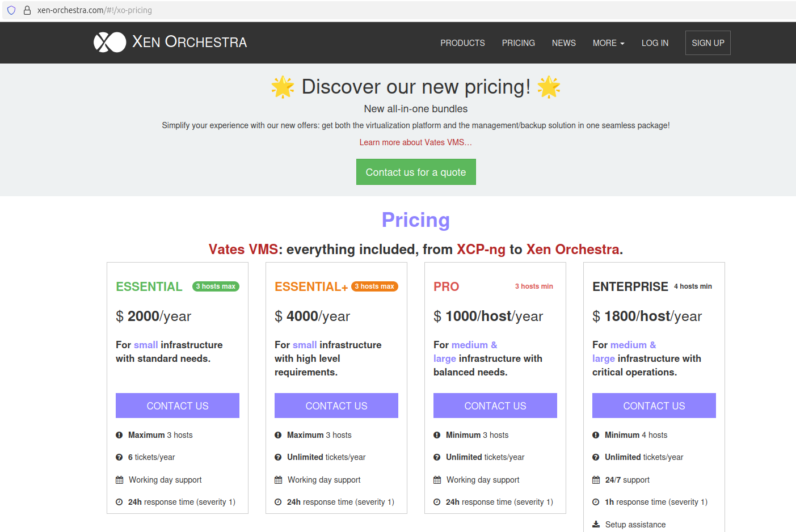The image size is (796, 532).
Task: Click the green Contact us for a quote button
Action: (416, 172)
